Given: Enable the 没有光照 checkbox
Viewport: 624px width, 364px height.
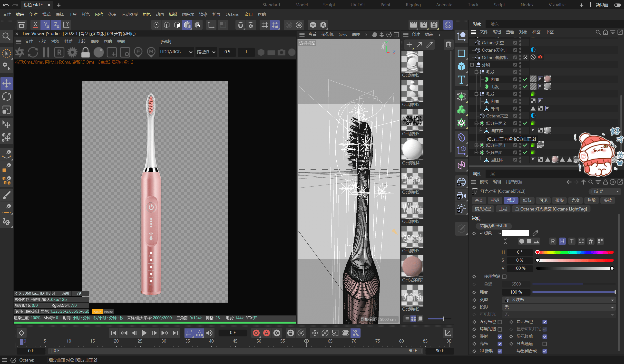Looking at the screenshot, I should pos(500,322).
